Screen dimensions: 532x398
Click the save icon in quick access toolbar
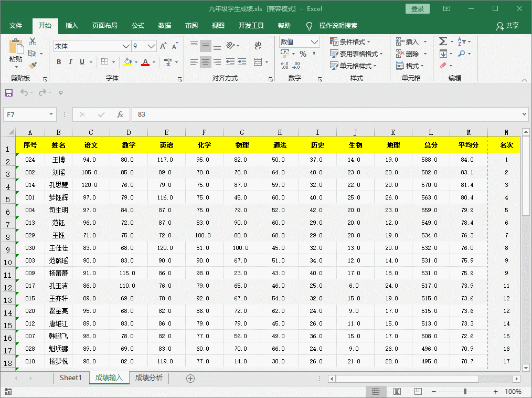(x=9, y=93)
